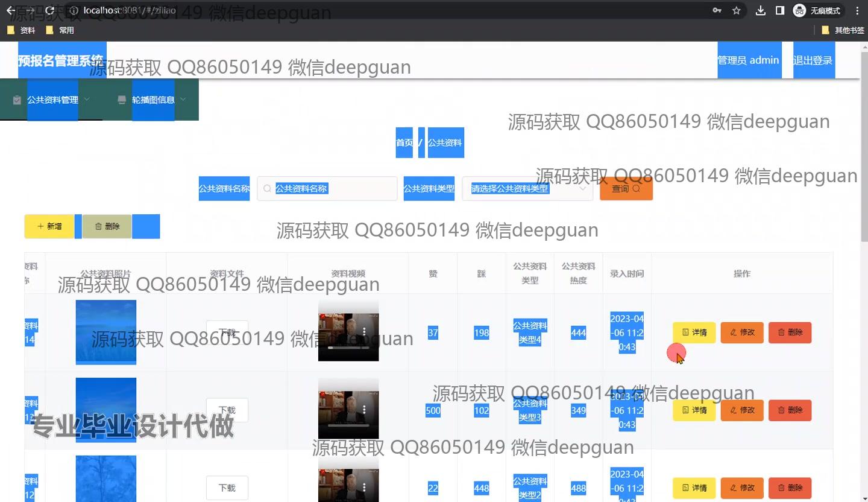Click the 资料视频 column header
This screenshot has width=868, height=502.
pyautogui.click(x=348, y=273)
